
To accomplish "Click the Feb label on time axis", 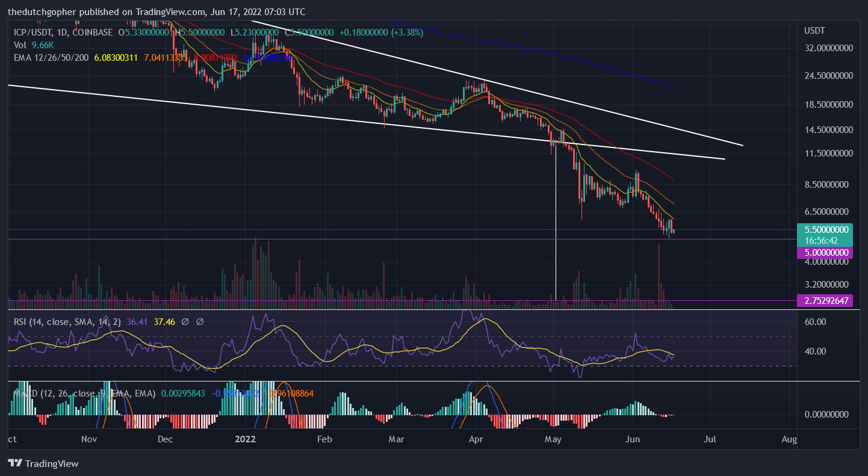I will pyautogui.click(x=324, y=440).
